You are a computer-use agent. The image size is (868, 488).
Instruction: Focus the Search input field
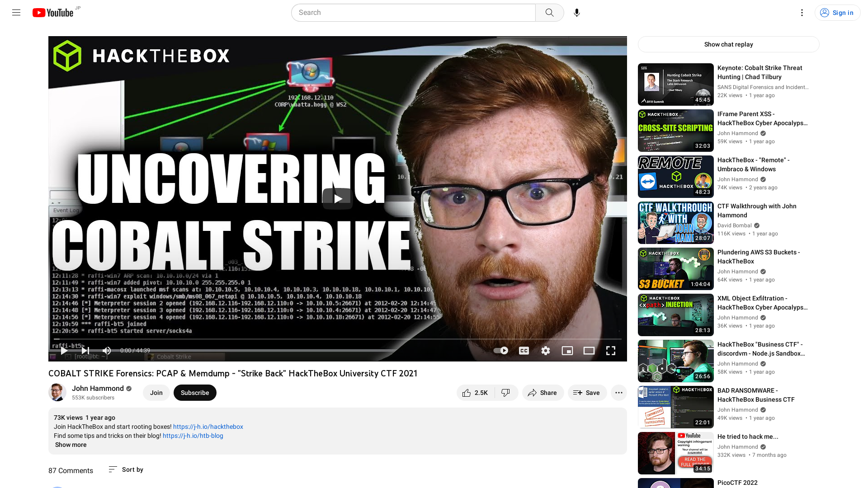[x=413, y=13]
